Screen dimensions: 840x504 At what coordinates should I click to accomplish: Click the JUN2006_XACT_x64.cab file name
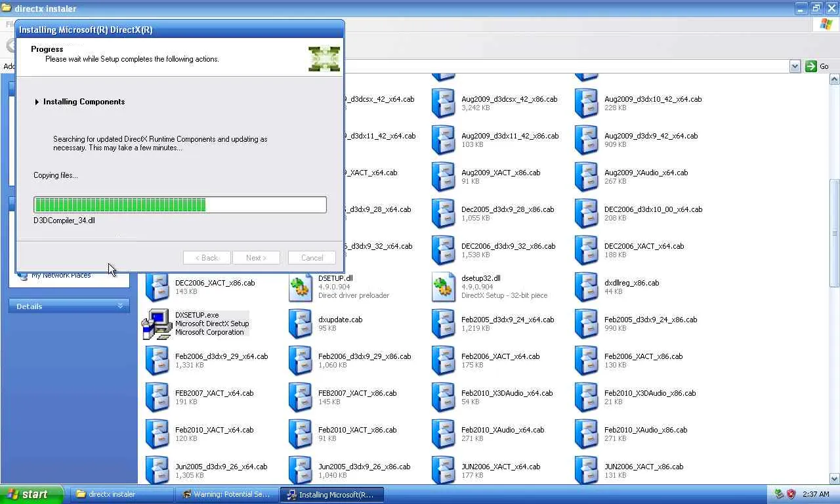(501, 467)
